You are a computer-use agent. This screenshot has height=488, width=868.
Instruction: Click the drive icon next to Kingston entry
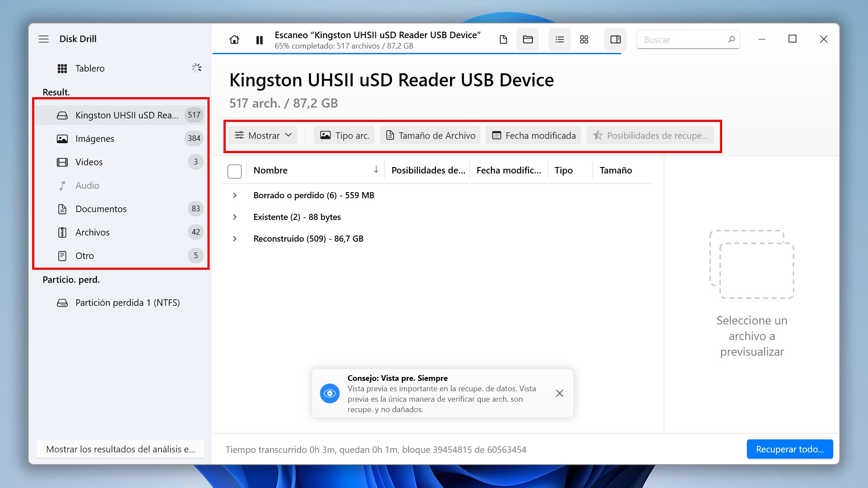click(x=62, y=115)
